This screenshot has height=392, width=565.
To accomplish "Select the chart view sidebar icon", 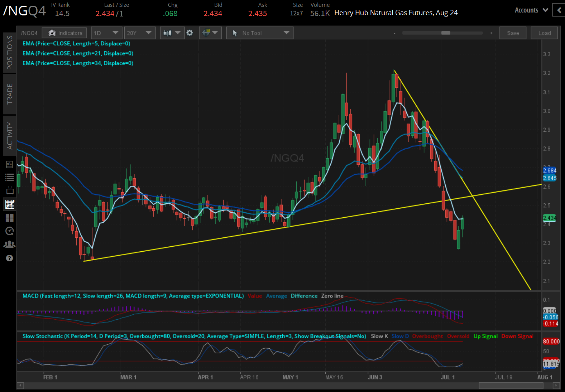I will coord(10,204).
